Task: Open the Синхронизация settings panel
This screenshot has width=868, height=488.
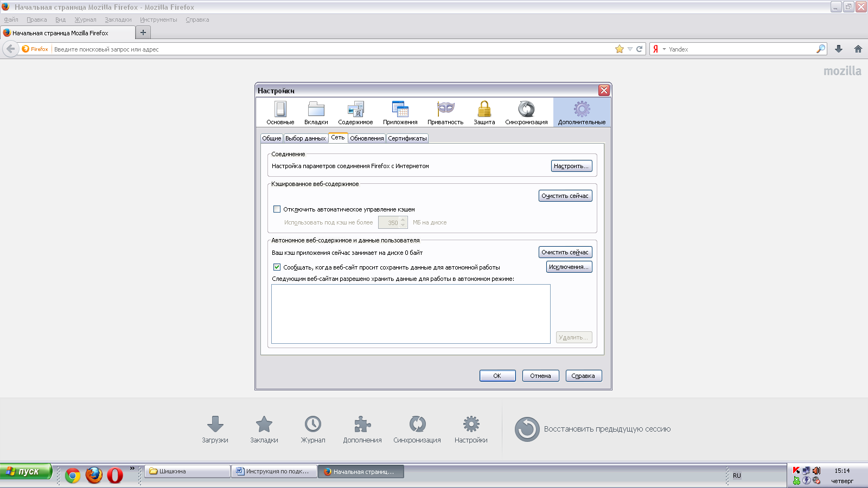Action: coord(526,113)
